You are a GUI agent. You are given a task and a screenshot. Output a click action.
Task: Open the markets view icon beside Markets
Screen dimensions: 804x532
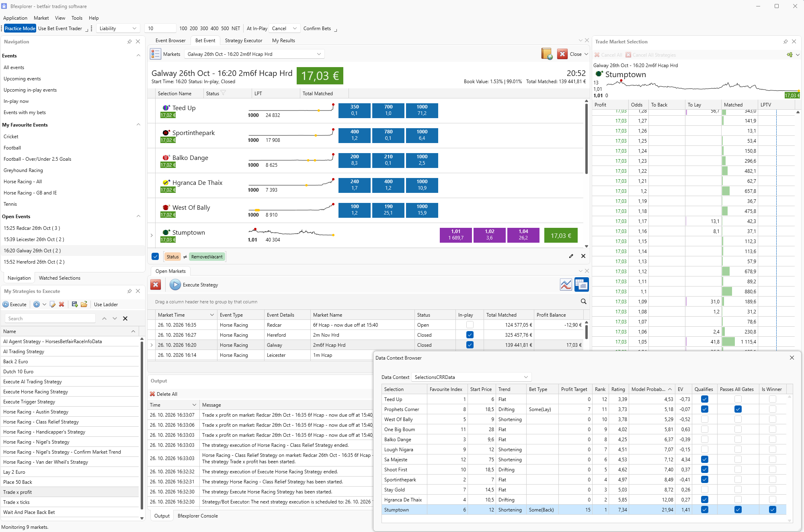(x=155, y=54)
